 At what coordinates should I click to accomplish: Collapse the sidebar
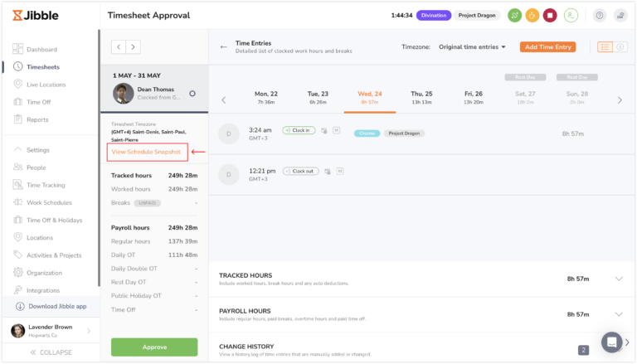point(51,352)
